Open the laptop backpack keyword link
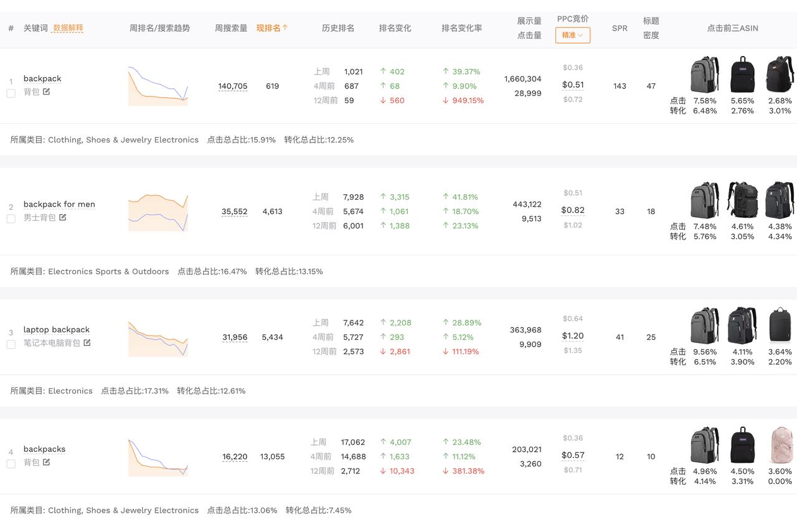Viewport: 797px width, 532px height. pyautogui.click(x=57, y=330)
